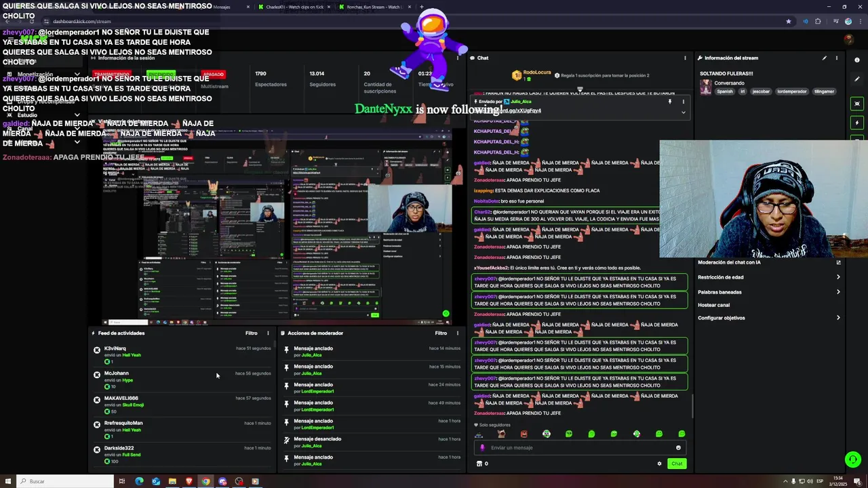The image size is (868, 488).
Task: Open the notification center icon
Action: 856,481
